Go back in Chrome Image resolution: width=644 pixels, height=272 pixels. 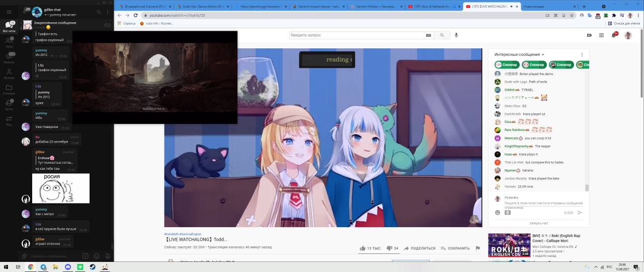click(x=119, y=16)
